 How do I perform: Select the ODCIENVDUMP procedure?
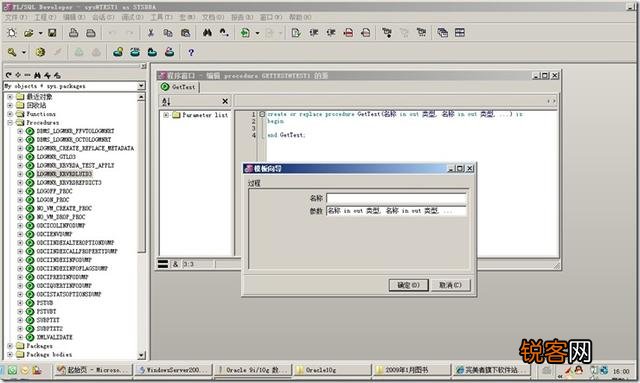[54, 234]
